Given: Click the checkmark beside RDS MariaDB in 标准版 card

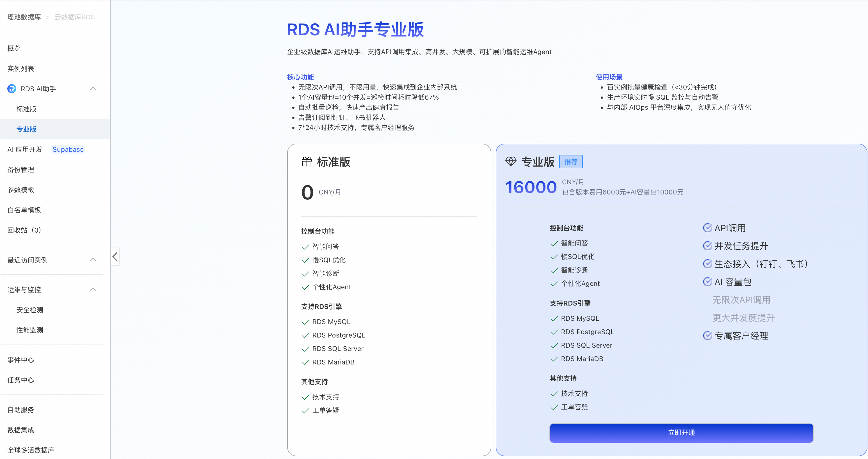Looking at the screenshot, I should (305, 362).
